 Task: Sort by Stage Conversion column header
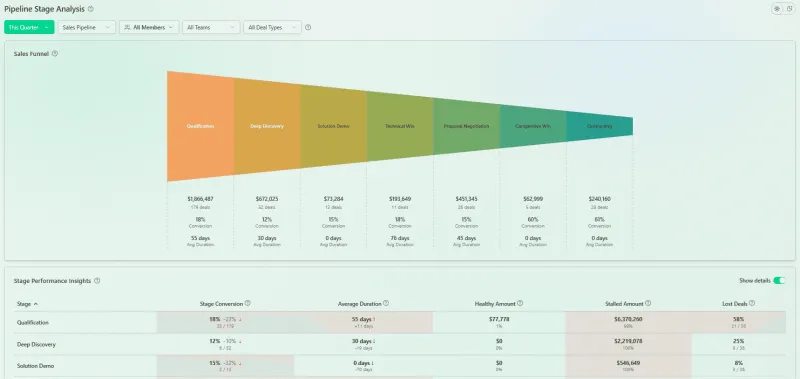click(221, 304)
